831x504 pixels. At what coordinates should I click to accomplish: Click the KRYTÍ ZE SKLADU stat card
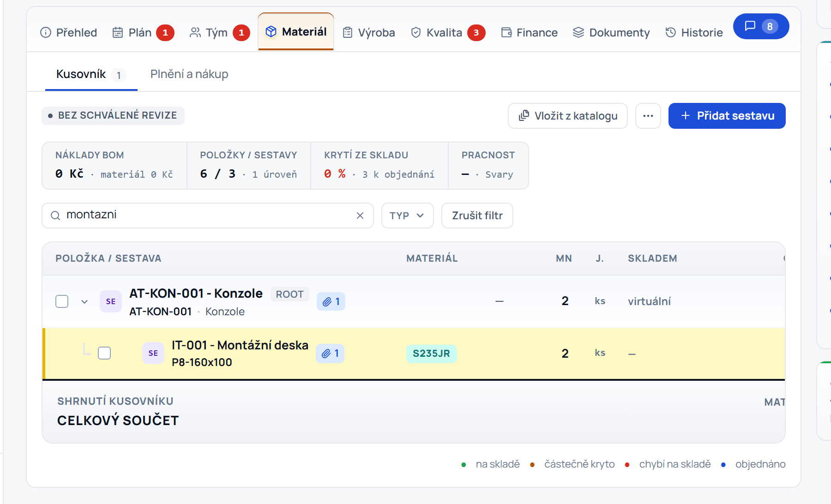379,166
